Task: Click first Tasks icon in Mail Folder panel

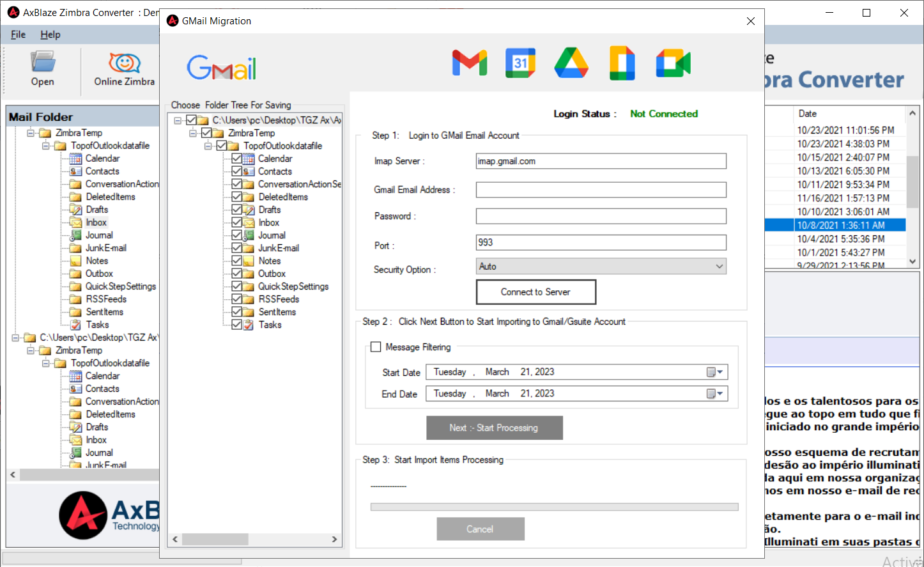Action: [x=75, y=325]
